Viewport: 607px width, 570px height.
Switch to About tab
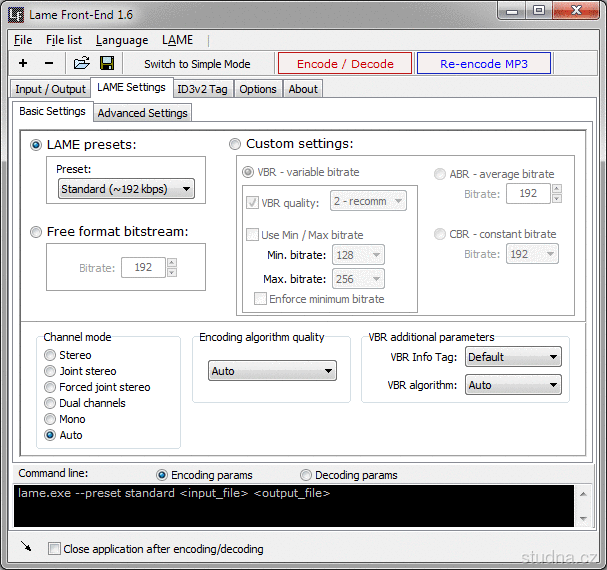303,89
